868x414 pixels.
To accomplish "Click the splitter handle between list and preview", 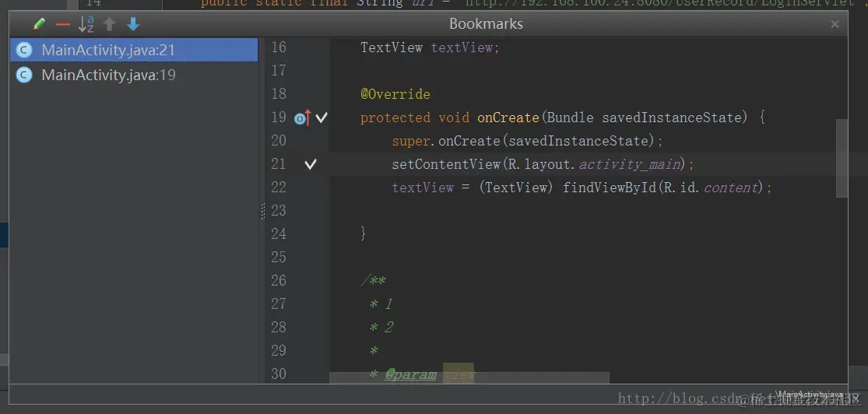I will coord(262,211).
